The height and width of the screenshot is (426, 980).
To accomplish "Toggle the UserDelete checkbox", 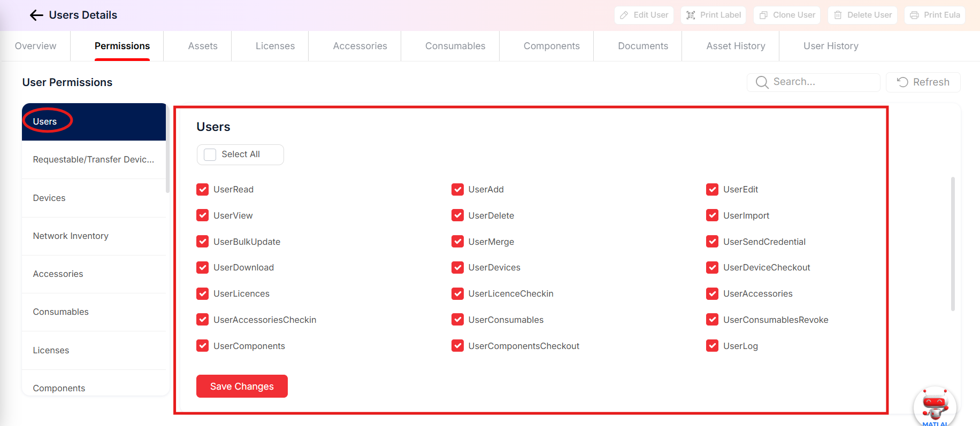I will [457, 215].
